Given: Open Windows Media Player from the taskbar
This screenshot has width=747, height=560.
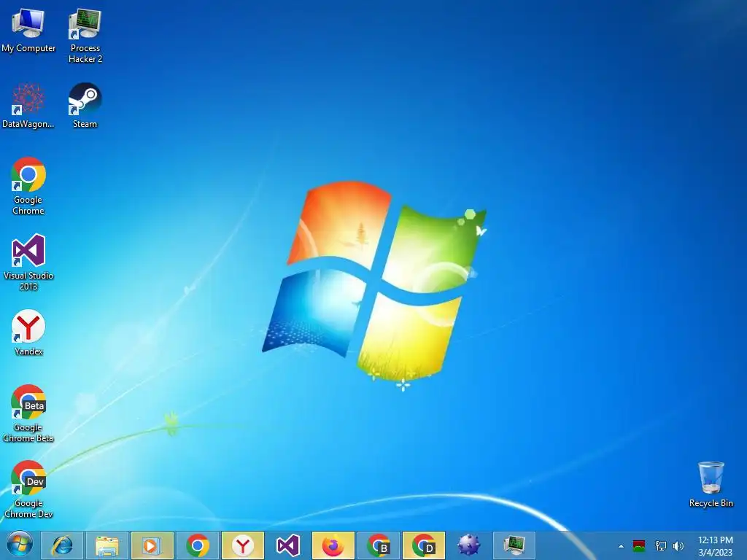Looking at the screenshot, I should click(x=152, y=545).
